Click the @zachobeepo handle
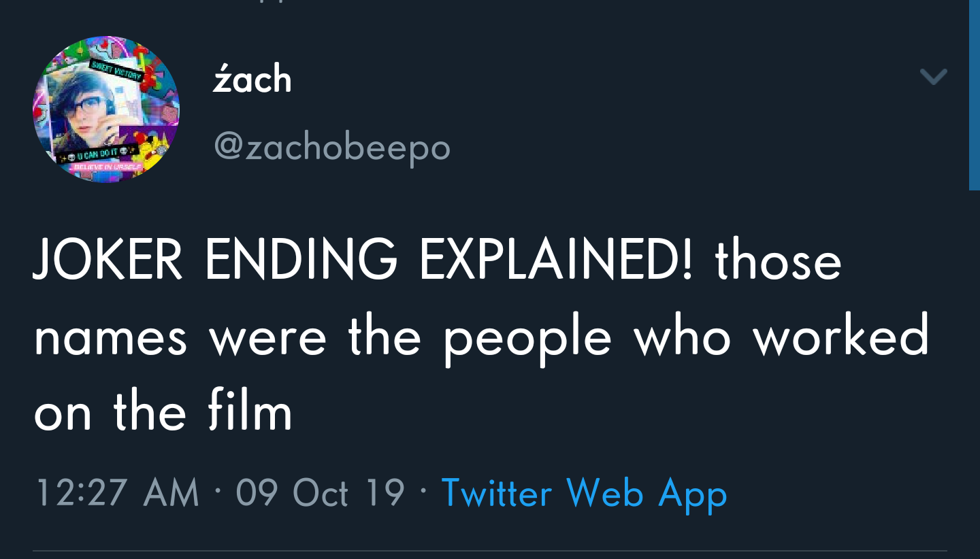Viewport: 980px width, 559px height. (x=332, y=146)
